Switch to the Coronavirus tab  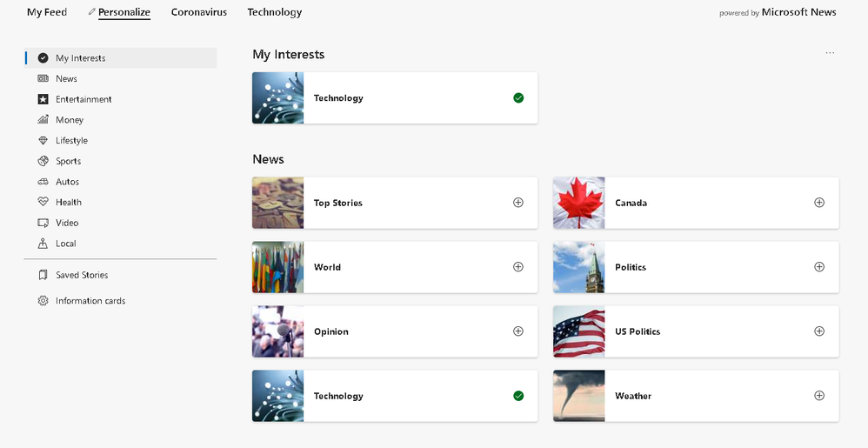tap(198, 12)
